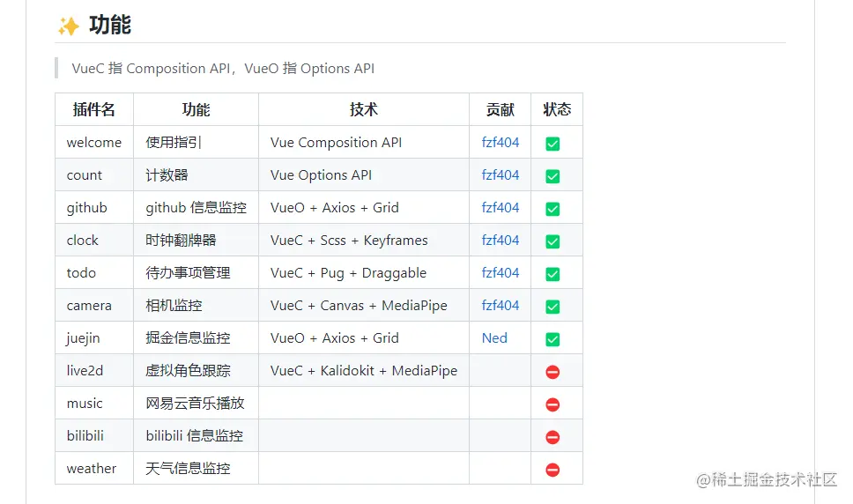Click red no-entry icon in weather row
Screen dimensions: 853x504
coord(553,470)
